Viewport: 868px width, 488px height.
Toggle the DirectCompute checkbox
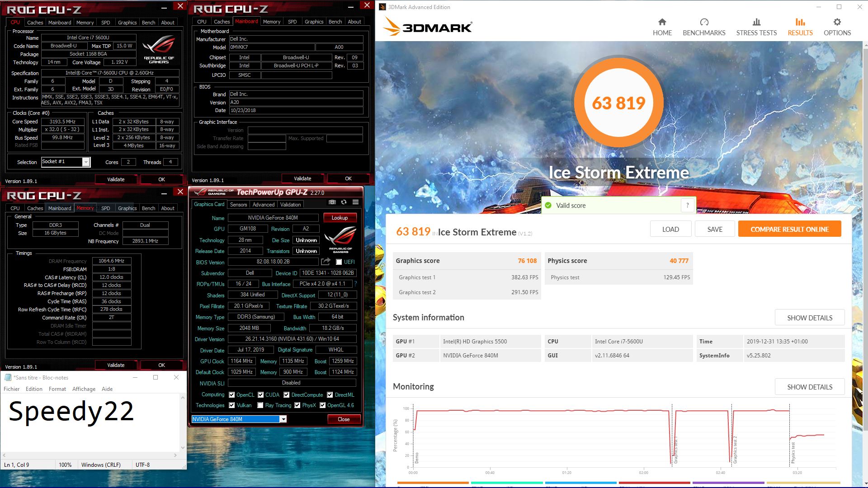(x=287, y=394)
